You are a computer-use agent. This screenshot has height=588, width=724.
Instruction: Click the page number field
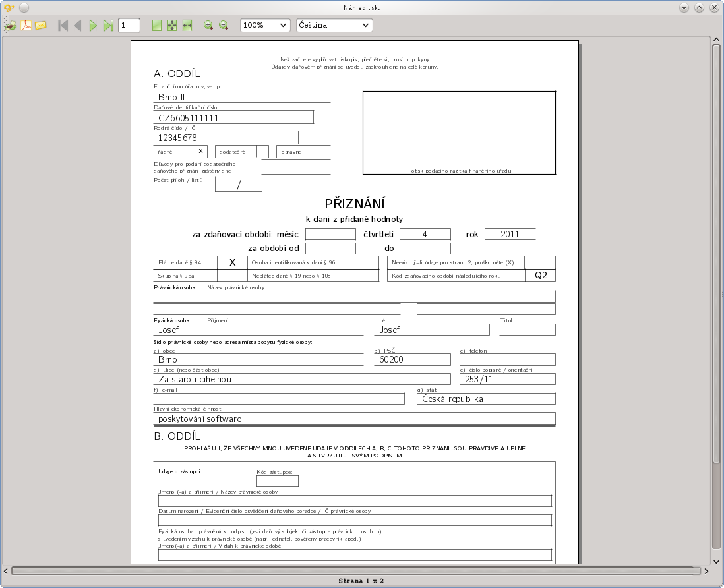(129, 26)
